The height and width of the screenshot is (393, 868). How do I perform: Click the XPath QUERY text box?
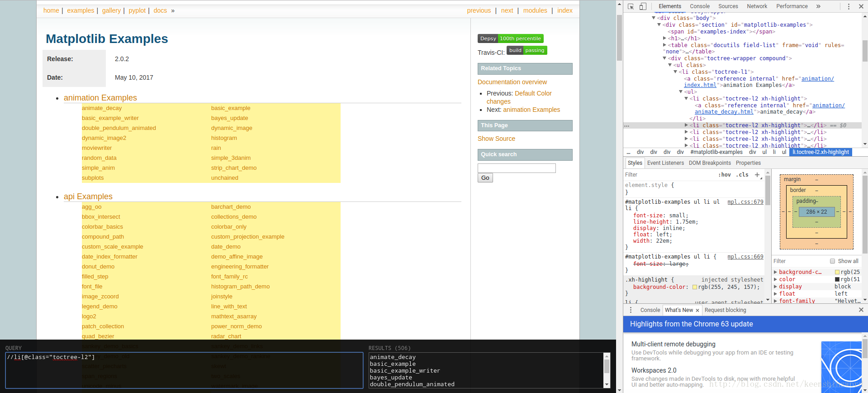click(184, 370)
